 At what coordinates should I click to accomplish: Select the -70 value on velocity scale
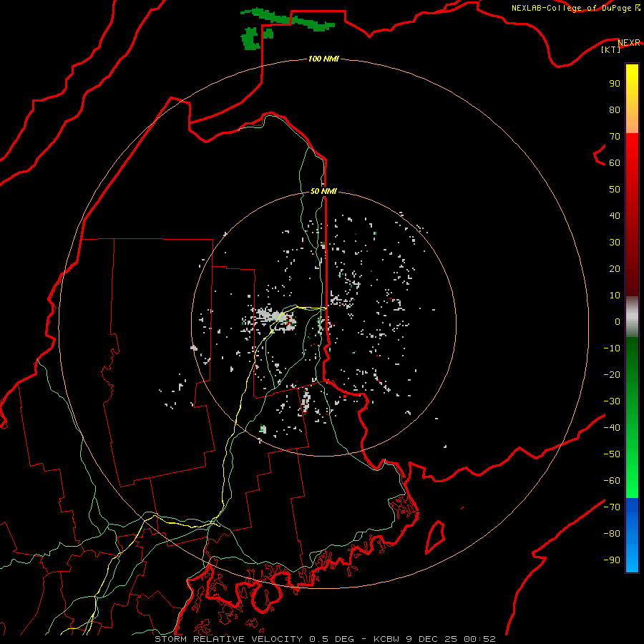pos(612,507)
